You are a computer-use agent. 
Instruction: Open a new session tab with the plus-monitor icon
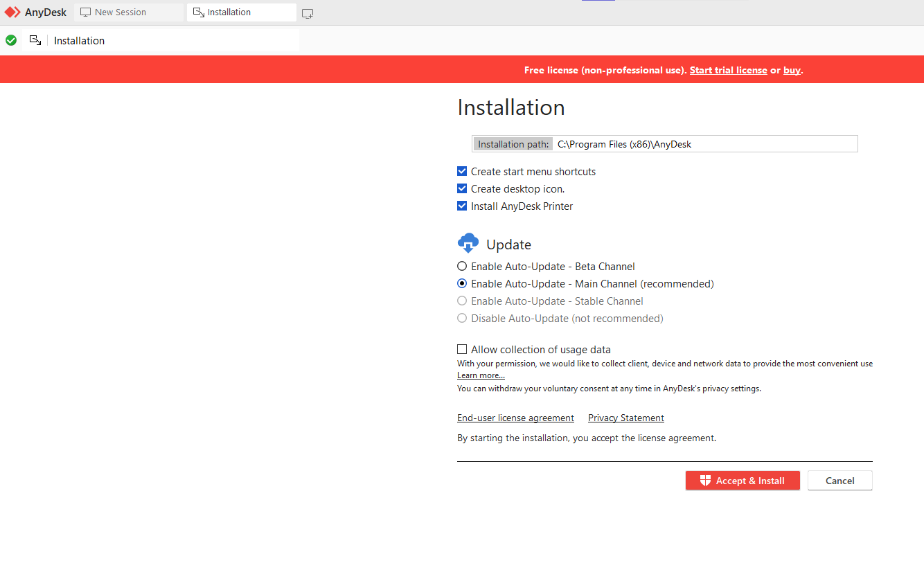pos(308,13)
